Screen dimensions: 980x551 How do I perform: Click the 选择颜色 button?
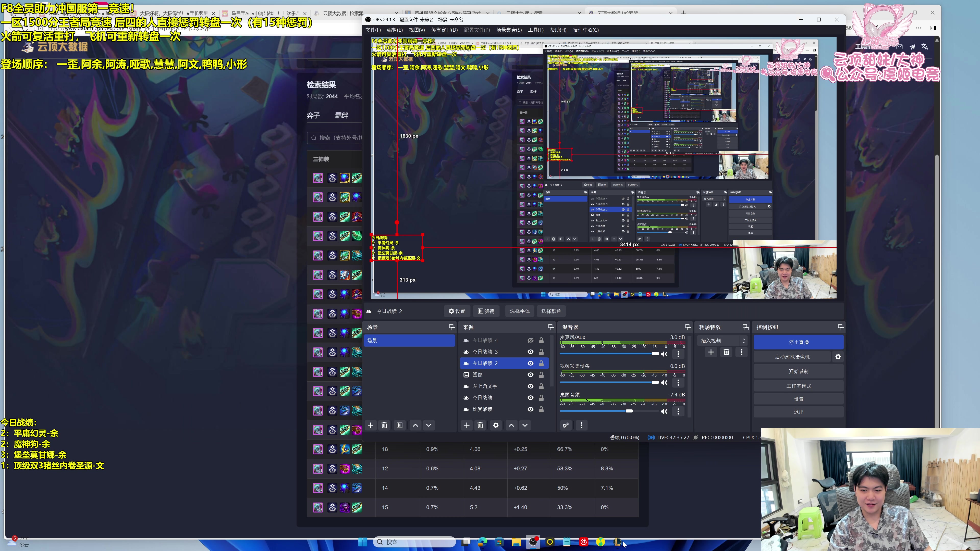551,311
